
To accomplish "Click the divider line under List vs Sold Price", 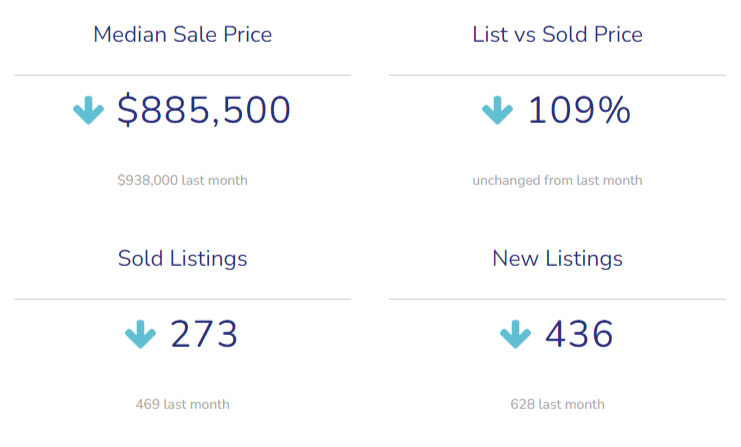I will tap(557, 75).
